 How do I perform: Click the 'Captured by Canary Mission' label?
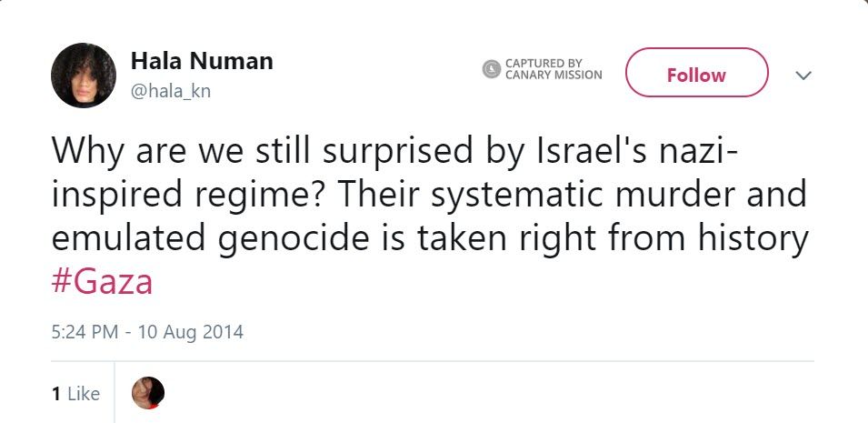(554, 68)
